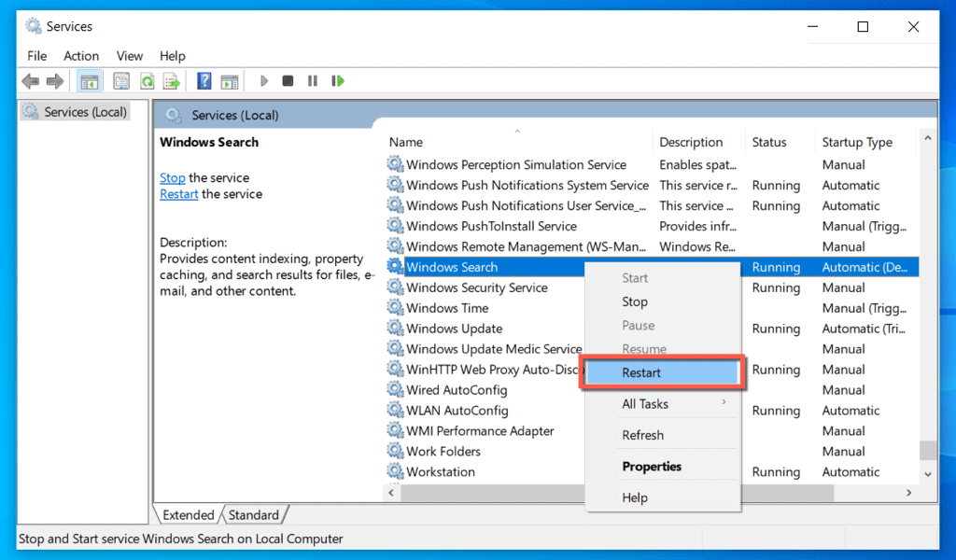956x560 pixels.
Task: Click gear icon beside Windows Update Medic Service
Action: coord(395,348)
